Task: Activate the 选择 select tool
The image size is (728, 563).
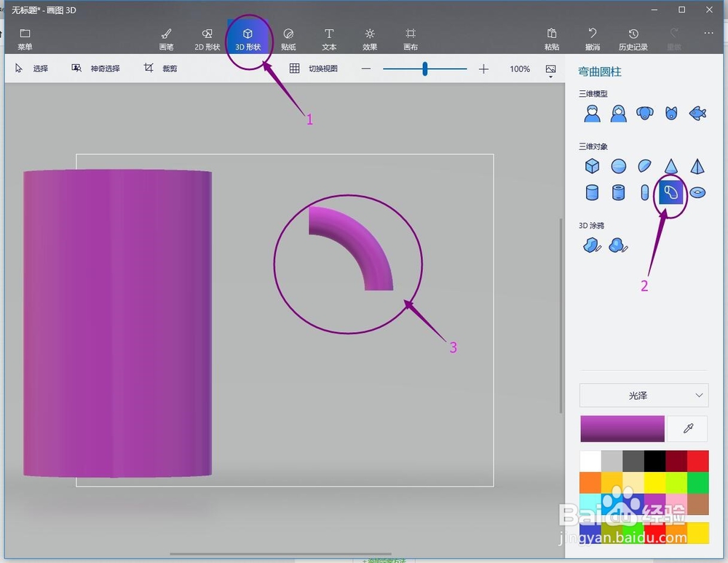Action: click(x=31, y=68)
